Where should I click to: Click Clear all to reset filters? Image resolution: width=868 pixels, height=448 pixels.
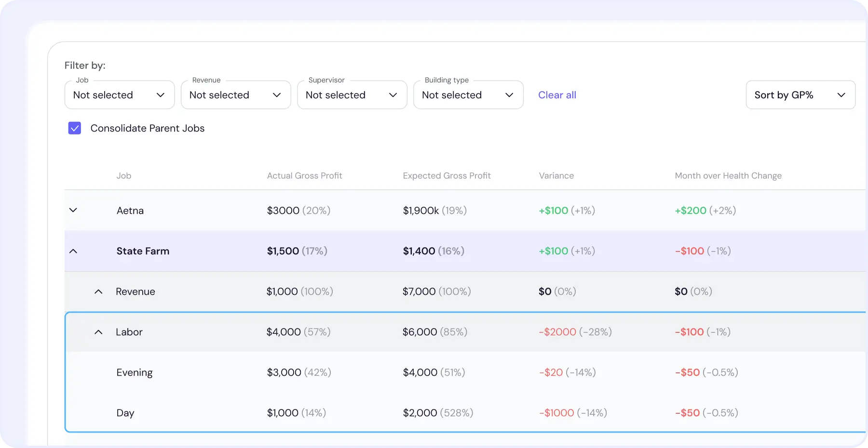(557, 95)
